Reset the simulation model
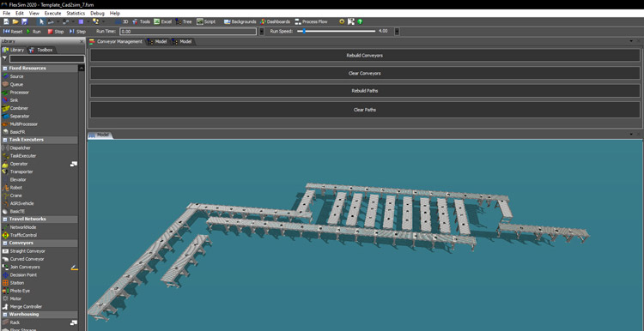 [x=13, y=31]
